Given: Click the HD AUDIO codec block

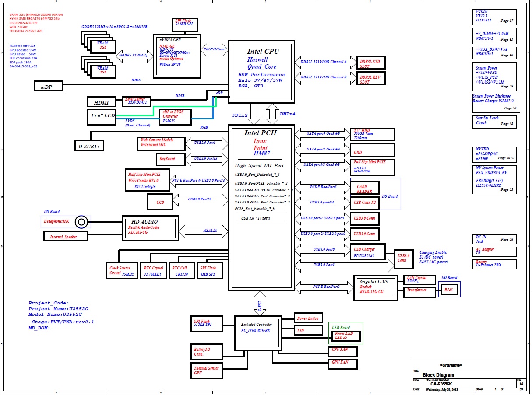Looking at the screenshot, I should (x=149, y=228).
